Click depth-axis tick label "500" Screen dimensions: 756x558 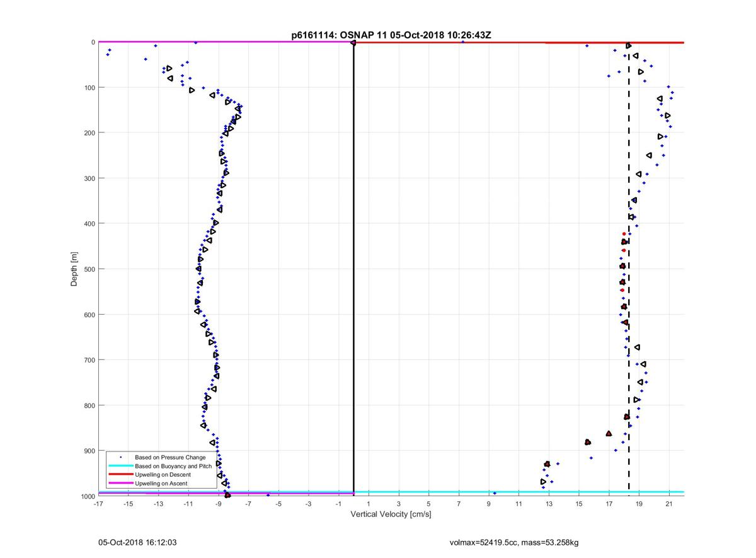click(x=89, y=269)
